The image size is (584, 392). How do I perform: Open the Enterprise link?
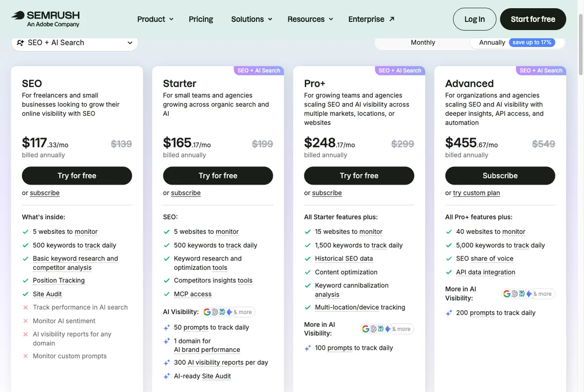point(371,19)
